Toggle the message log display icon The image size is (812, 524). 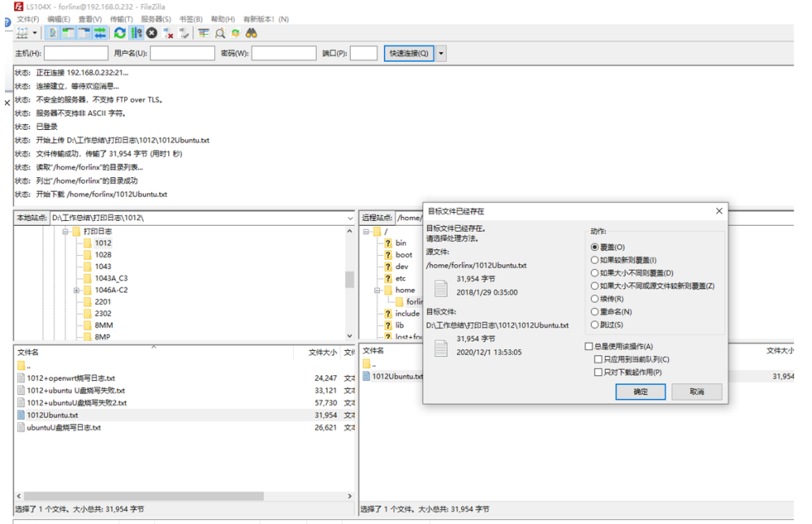[x=54, y=33]
